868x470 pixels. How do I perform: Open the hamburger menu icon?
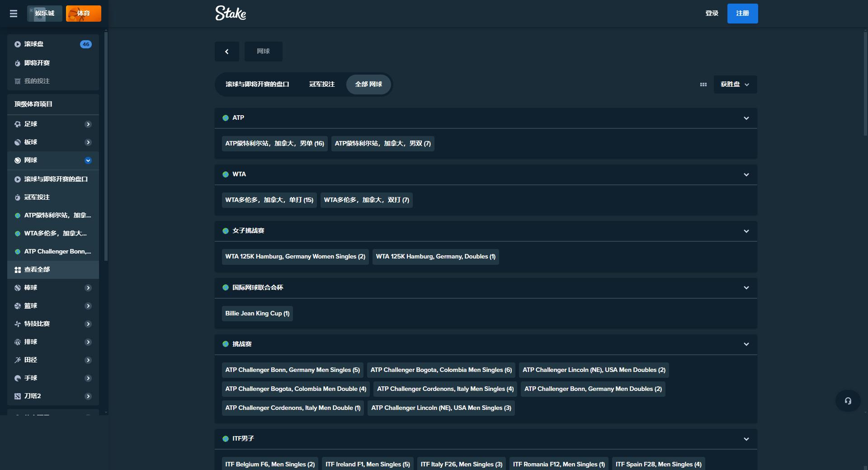point(14,14)
